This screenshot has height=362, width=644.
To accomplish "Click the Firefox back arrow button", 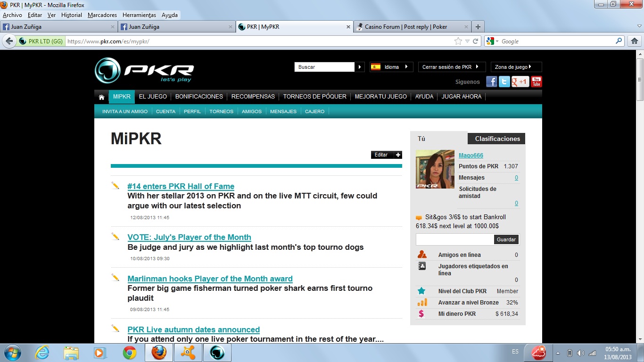I will [9, 41].
